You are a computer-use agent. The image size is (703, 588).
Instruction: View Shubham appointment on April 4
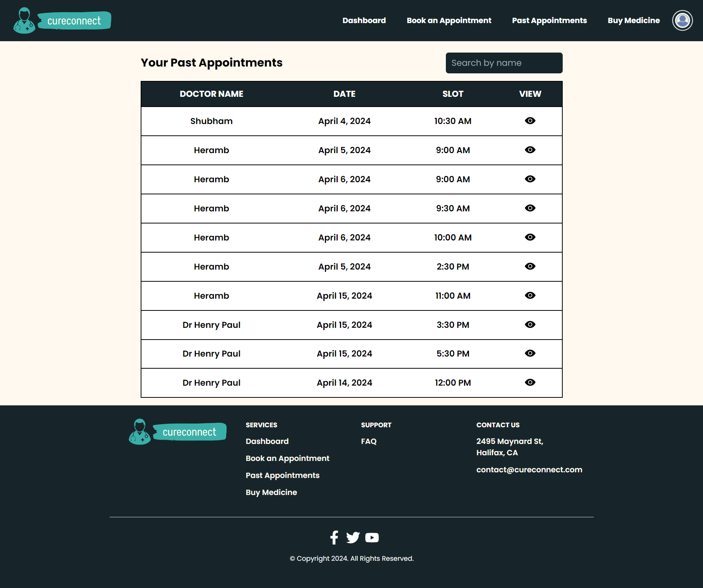click(530, 121)
